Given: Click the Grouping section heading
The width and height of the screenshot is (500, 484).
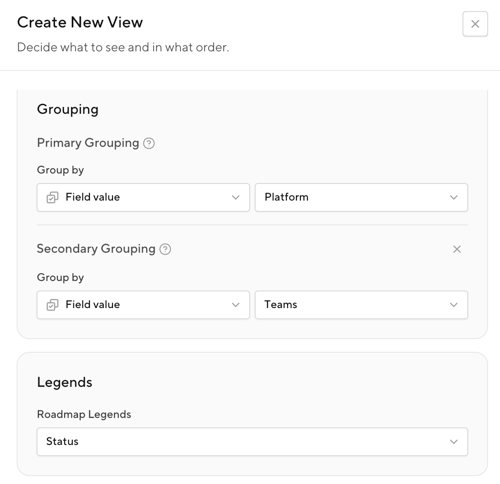Looking at the screenshot, I should (68, 110).
